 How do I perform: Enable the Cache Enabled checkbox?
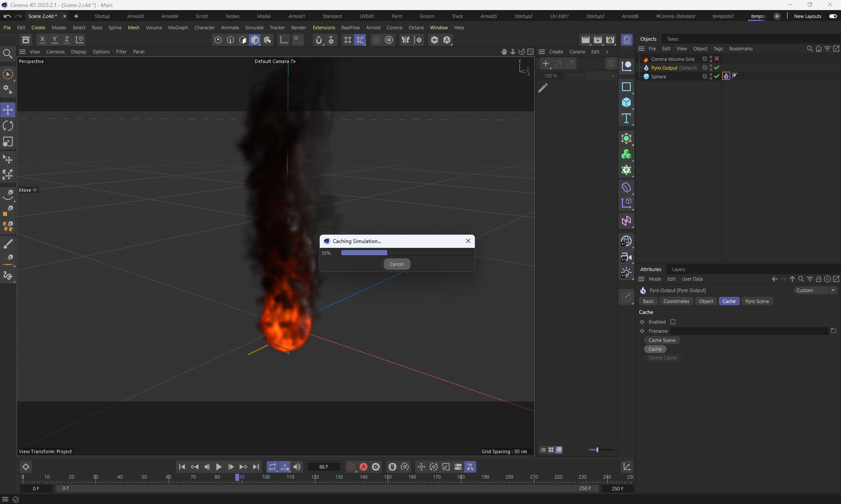coord(673,322)
